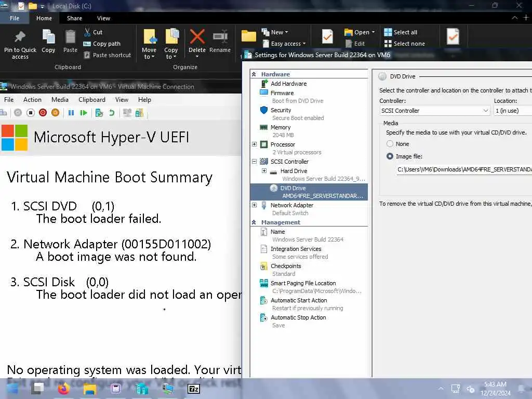Click the Properties checkmark icon in ribbon
The width and height of the screenshot is (532, 399).
pyautogui.click(x=327, y=37)
